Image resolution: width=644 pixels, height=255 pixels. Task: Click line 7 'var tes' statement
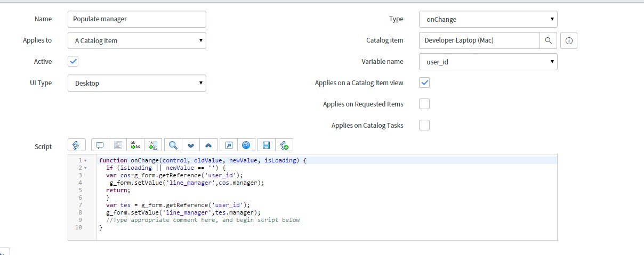(x=178, y=205)
